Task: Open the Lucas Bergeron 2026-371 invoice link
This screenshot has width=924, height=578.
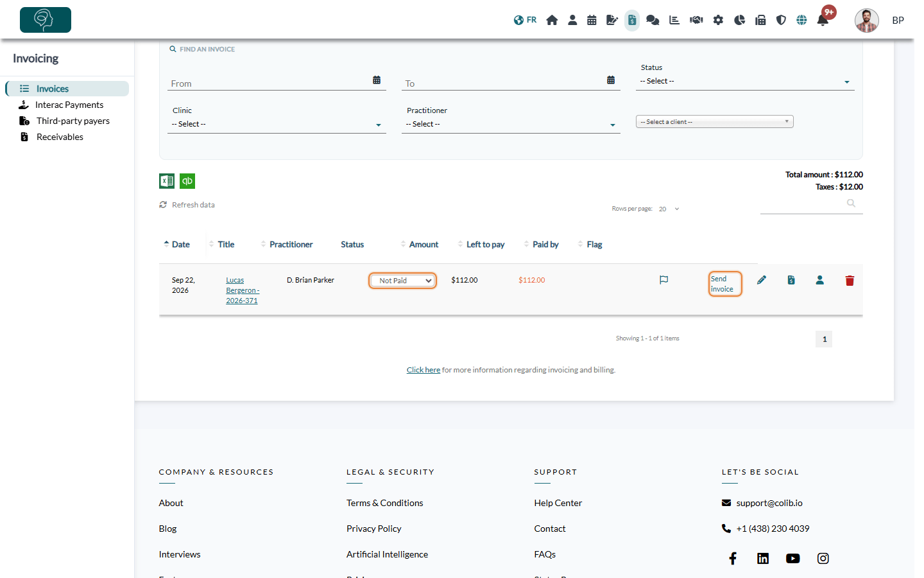Action: [x=242, y=290]
